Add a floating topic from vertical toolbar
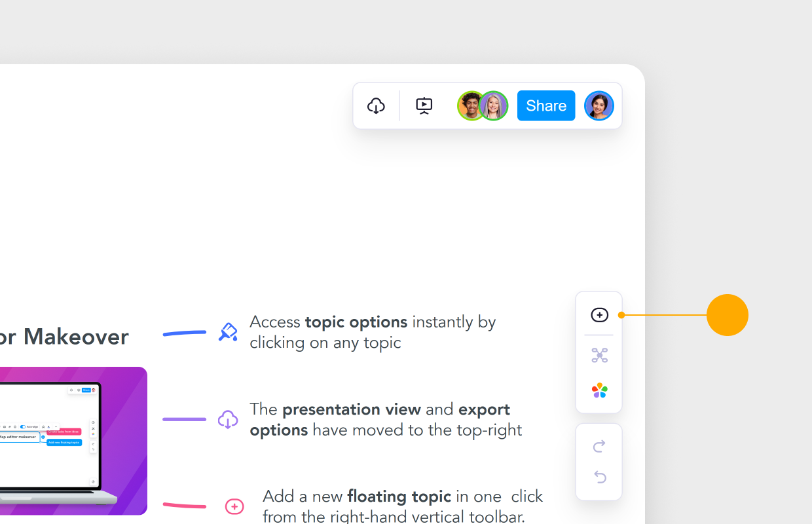Viewport: 812px width, 524px height. (599, 315)
